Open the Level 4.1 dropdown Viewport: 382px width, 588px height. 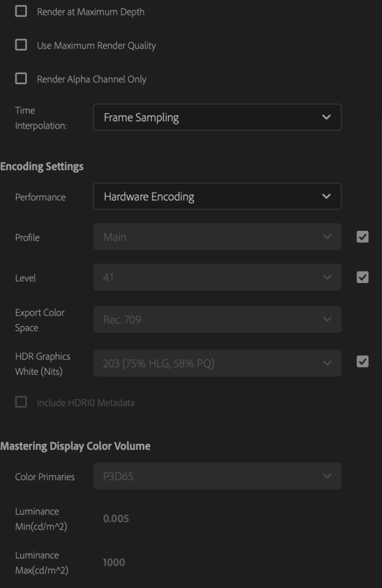tap(217, 277)
